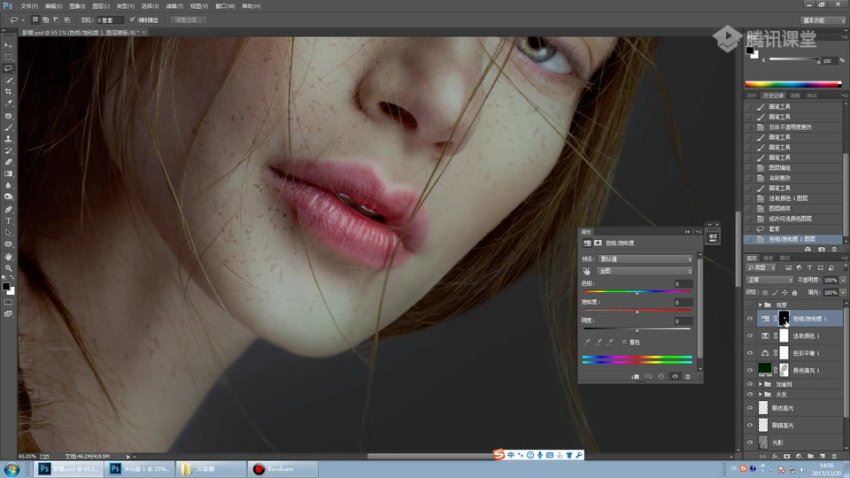
Task: Clip the adjustment to the layer below
Action: click(x=635, y=377)
